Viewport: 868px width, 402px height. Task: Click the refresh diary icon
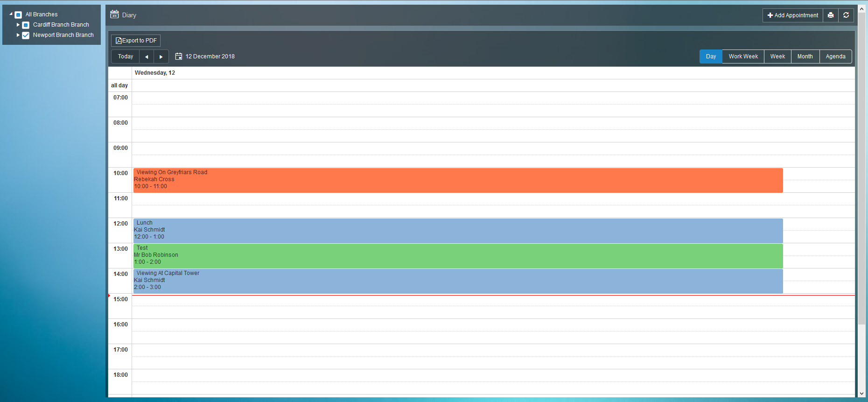pyautogui.click(x=846, y=15)
